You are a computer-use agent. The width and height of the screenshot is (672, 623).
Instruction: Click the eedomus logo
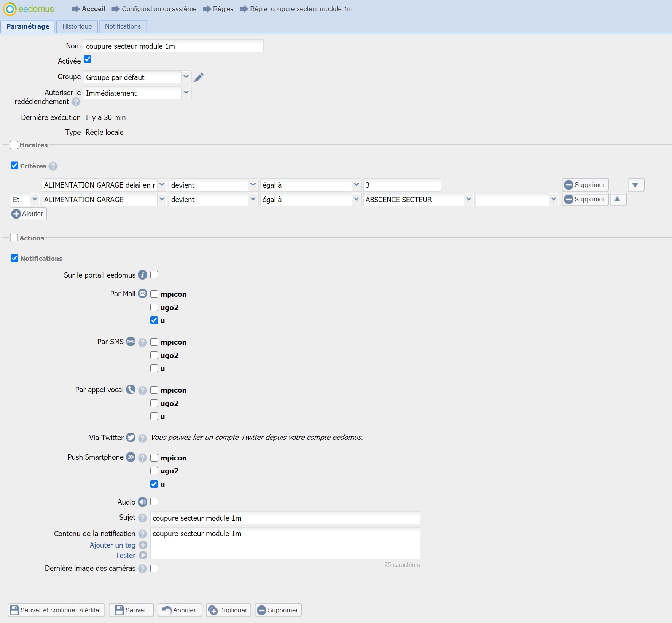click(x=29, y=9)
